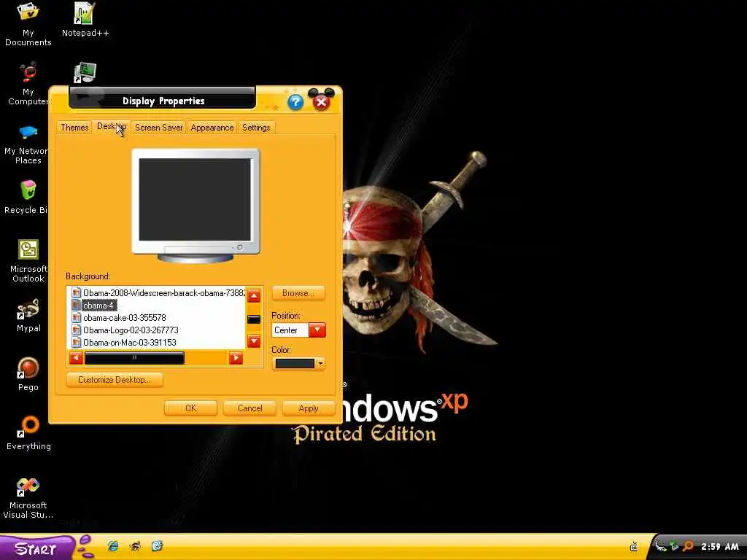Screen dimensions: 747x560
Task: Switch to the Settings tab
Action: [x=256, y=128]
